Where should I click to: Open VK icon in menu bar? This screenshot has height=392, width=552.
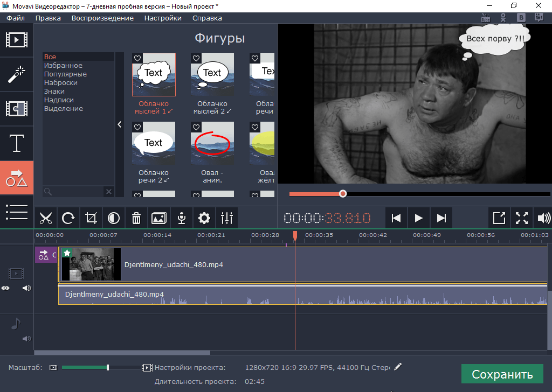[521, 18]
